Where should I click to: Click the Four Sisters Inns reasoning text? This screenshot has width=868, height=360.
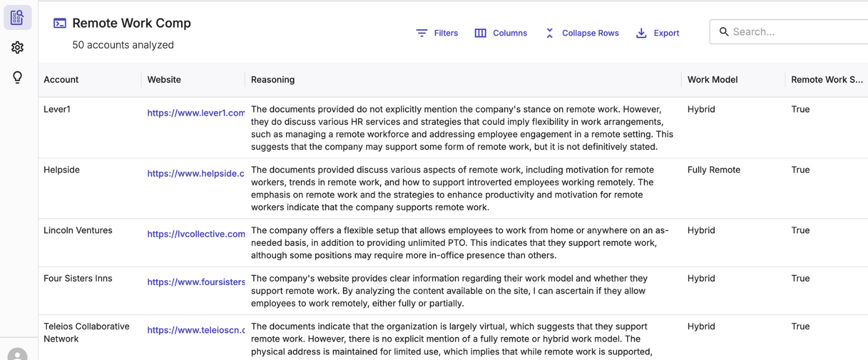pos(449,291)
